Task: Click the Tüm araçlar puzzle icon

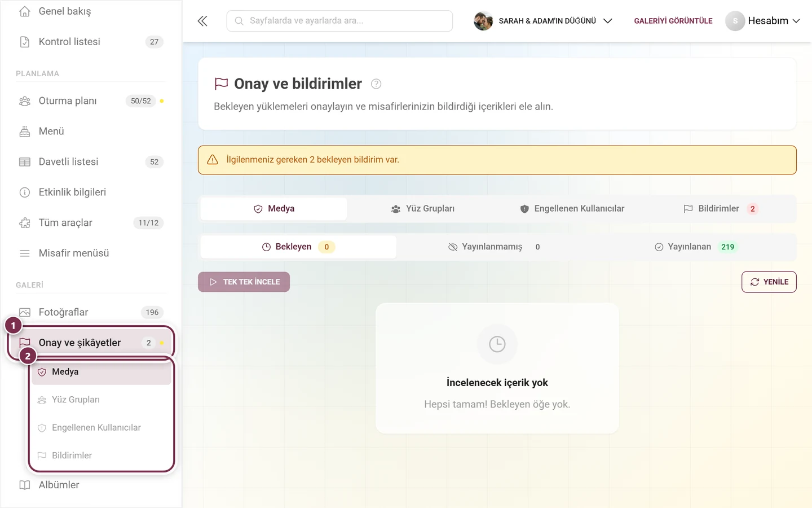Action: point(25,223)
